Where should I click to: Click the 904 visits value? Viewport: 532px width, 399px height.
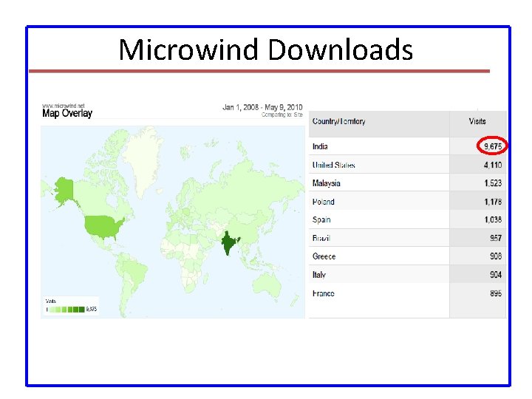point(496,275)
